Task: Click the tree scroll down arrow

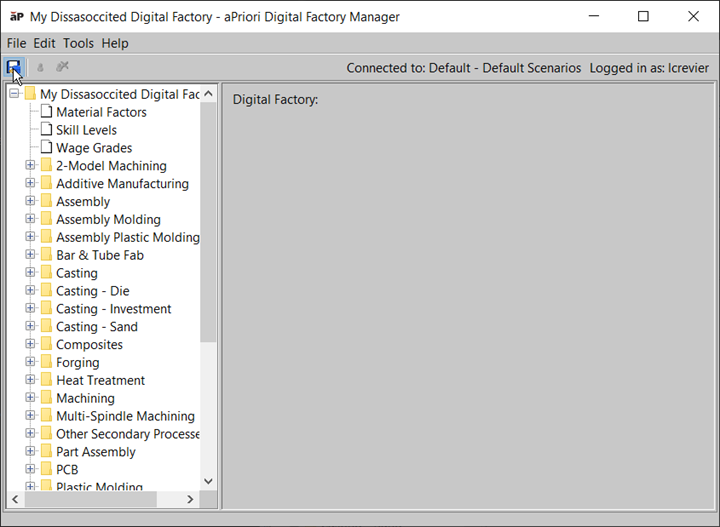Action: click(208, 481)
